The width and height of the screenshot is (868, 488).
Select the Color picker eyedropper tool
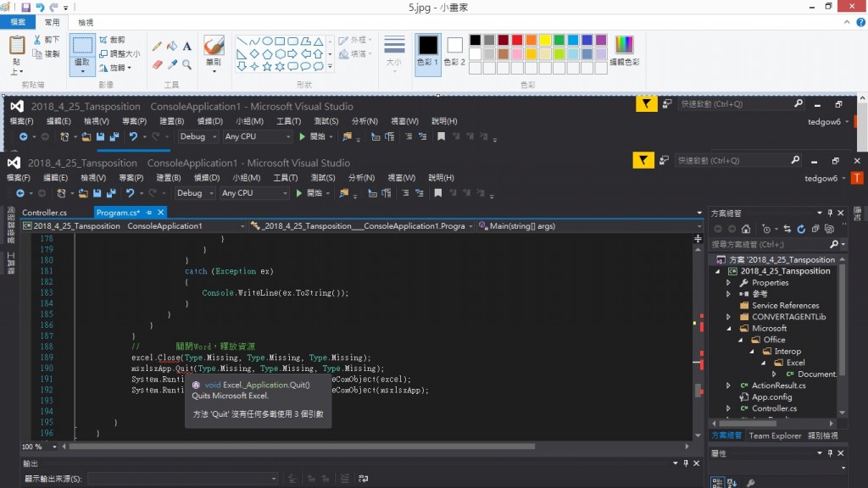(172, 64)
